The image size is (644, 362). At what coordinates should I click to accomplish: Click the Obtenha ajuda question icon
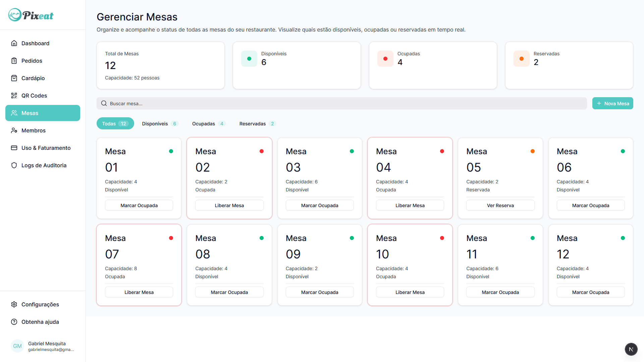(x=14, y=322)
